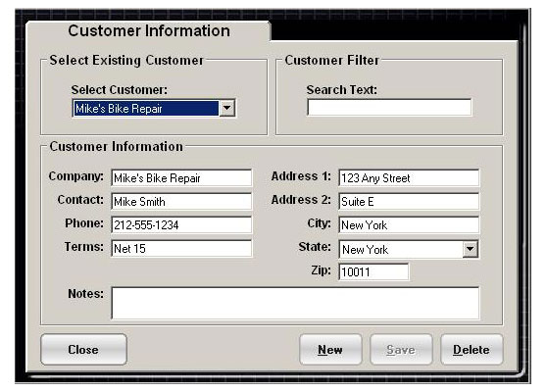The height and width of the screenshot is (392, 547).
Task: Click the Save button
Action: click(x=401, y=350)
